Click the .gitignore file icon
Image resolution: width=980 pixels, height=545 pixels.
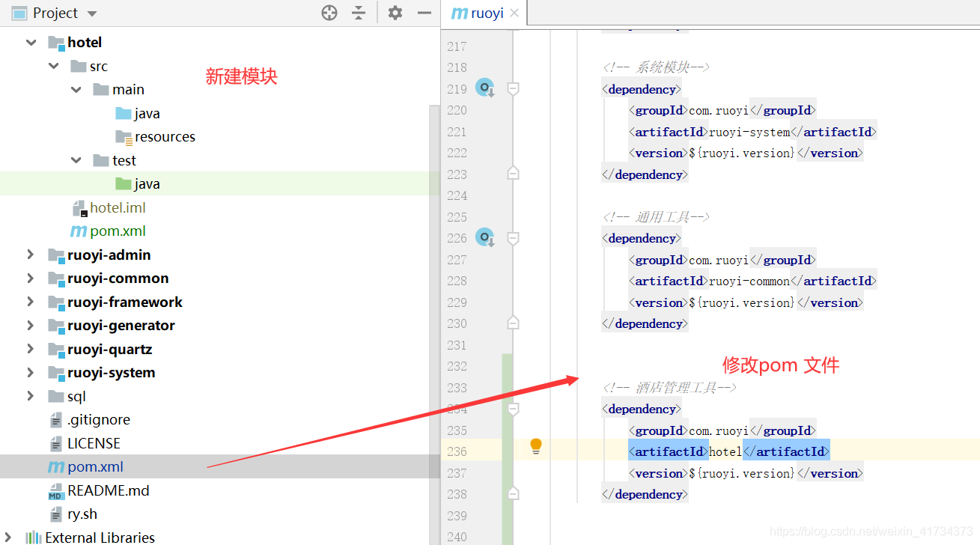(x=55, y=420)
